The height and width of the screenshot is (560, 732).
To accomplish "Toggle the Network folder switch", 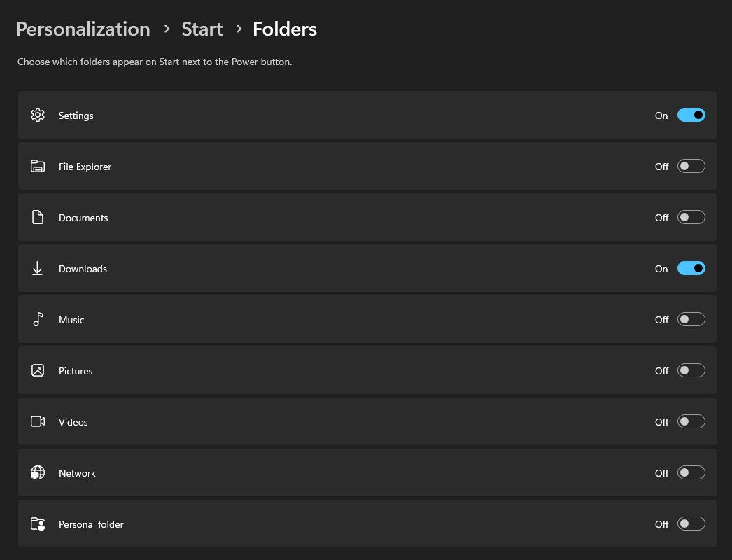I will [x=691, y=472].
